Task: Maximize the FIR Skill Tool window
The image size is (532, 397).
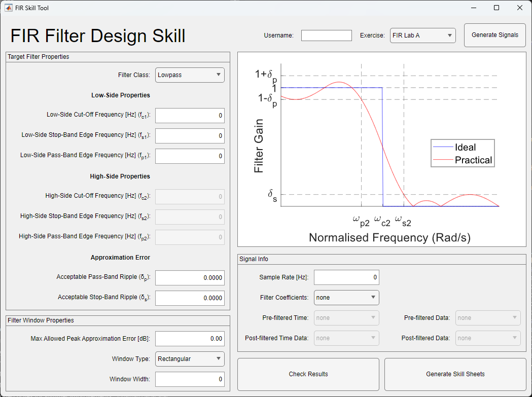Action: point(496,8)
